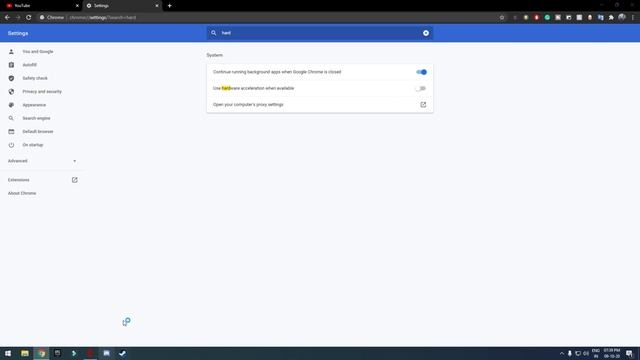Open the Default browser section

[38, 132]
